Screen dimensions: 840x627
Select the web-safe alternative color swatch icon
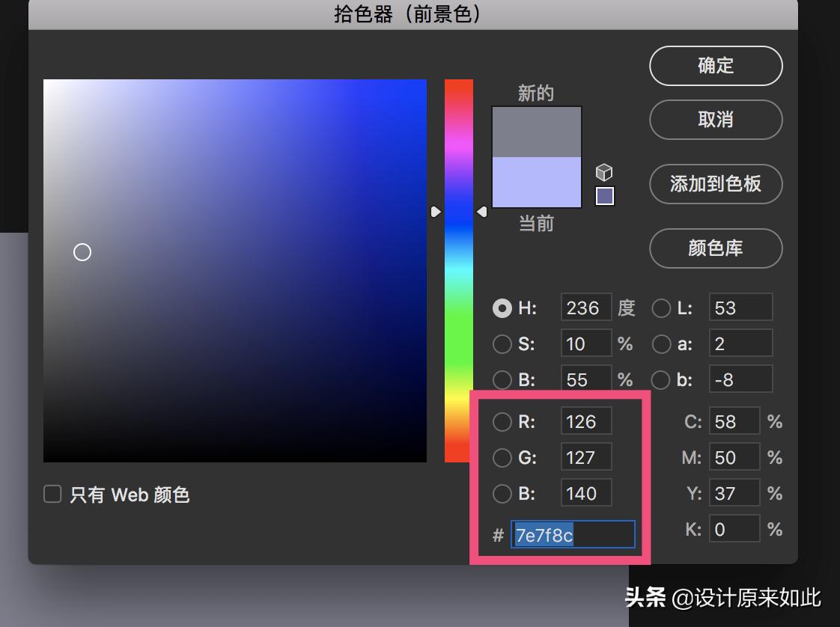603,195
